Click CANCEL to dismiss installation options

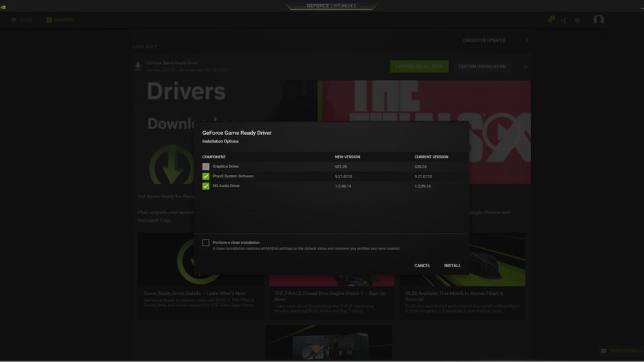pos(423,265)
